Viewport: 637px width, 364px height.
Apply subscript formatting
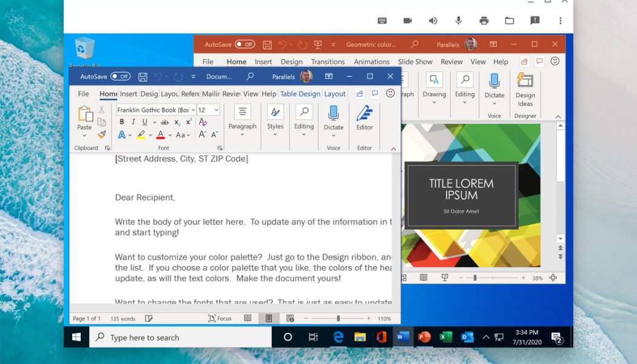tap(178, 121)
